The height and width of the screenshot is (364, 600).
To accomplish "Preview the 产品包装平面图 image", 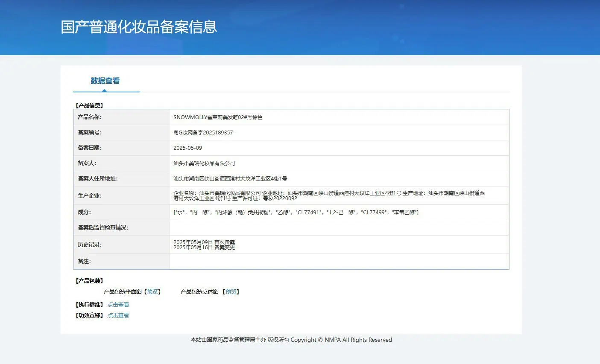I will 152,291.
